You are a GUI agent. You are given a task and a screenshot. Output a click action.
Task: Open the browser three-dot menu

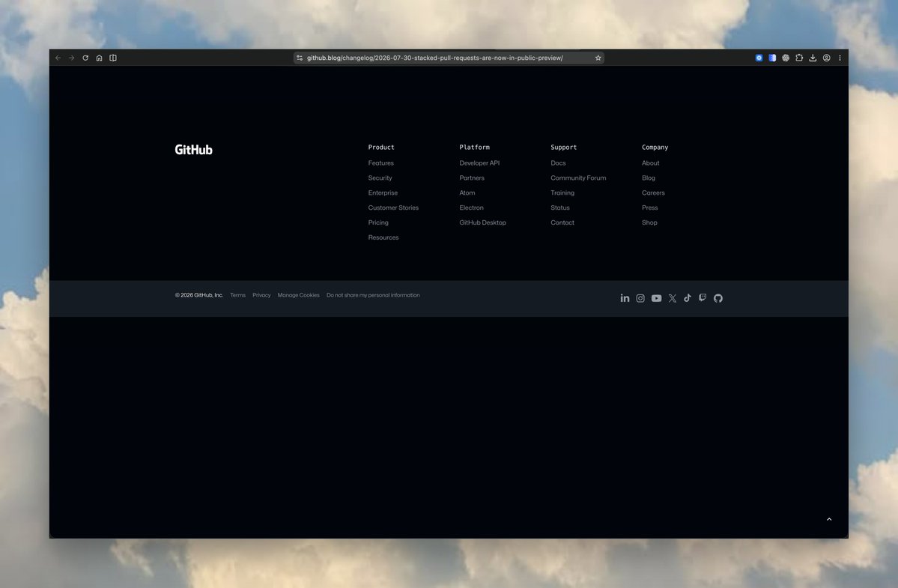click(x=840, y=58)
